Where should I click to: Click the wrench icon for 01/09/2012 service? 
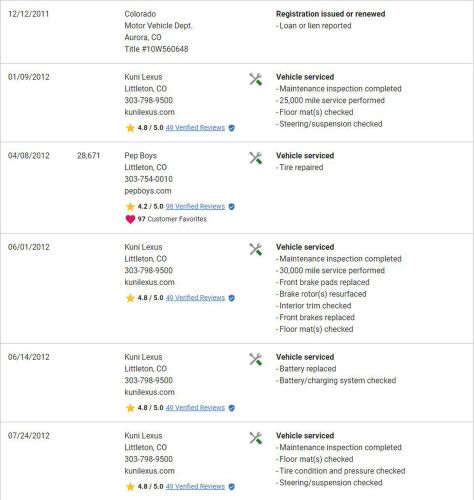tap(256, 79)
